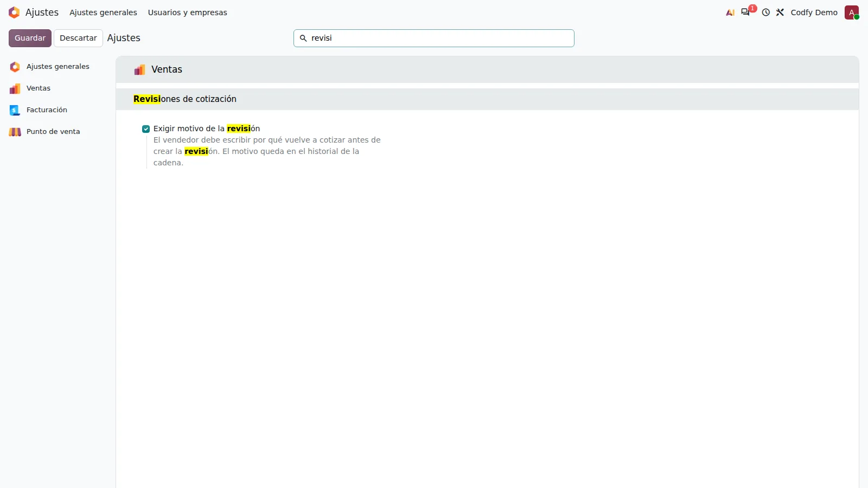This screenshot has width=868, height=488.
Task: Click the Revisiones de cotización section heading
Action: pos(185,99)
